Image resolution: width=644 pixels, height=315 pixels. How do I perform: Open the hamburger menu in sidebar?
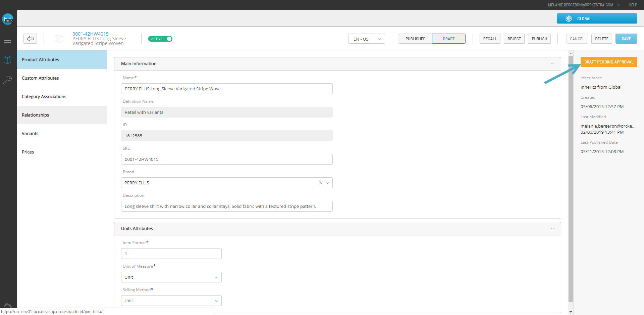[x=7, y=42]
